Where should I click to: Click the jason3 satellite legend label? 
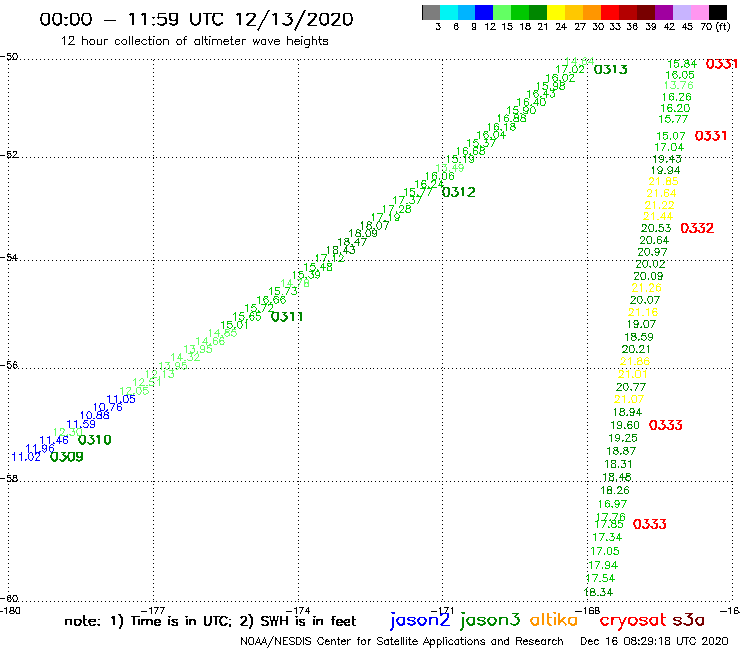[x=490, y=620]
